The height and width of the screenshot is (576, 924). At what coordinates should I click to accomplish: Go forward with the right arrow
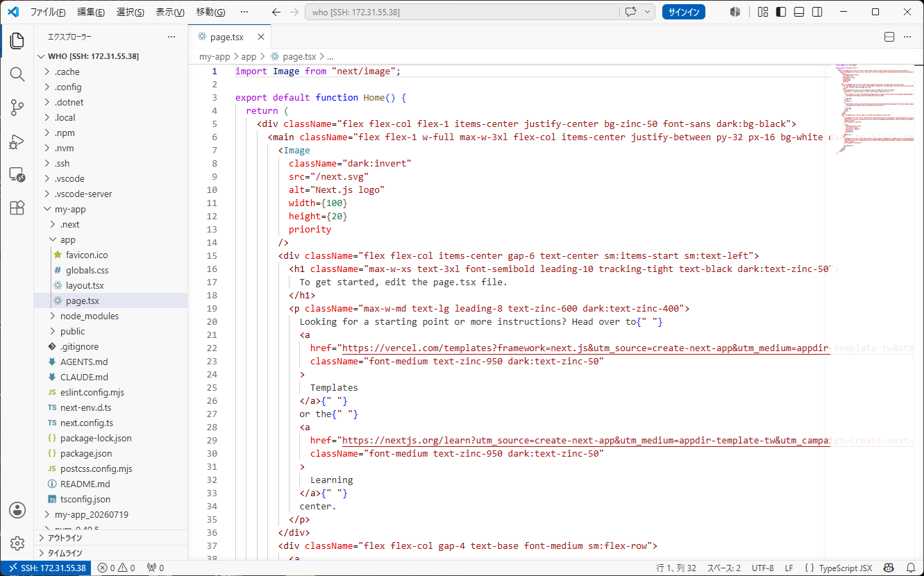coord(294,12)
